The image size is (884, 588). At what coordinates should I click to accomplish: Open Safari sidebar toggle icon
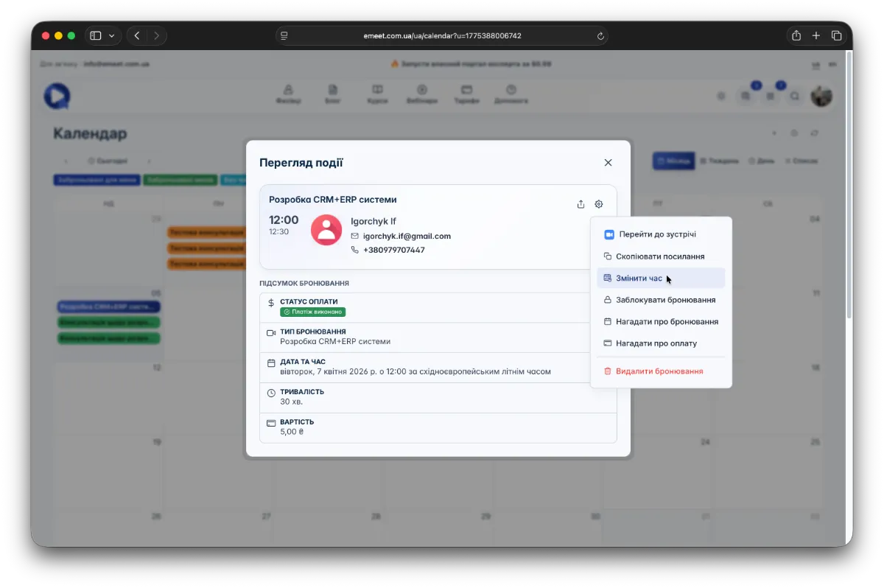pos(96,35)
